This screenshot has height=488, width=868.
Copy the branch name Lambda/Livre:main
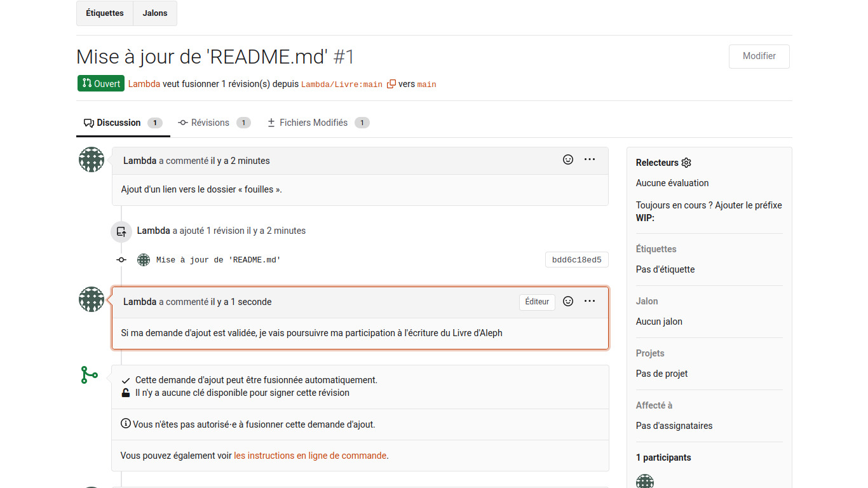click(391, 84)
